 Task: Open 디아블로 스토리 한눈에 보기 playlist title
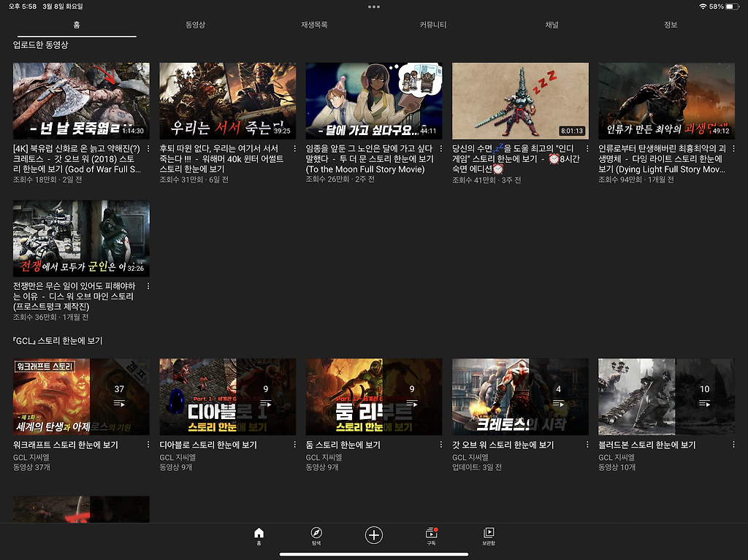click(208, 445)
